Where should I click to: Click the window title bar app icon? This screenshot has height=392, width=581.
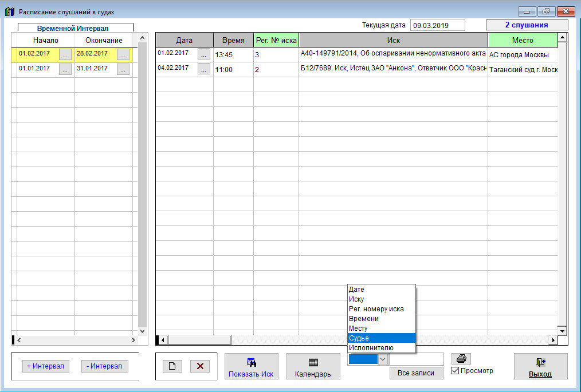[x=9, y=12]
